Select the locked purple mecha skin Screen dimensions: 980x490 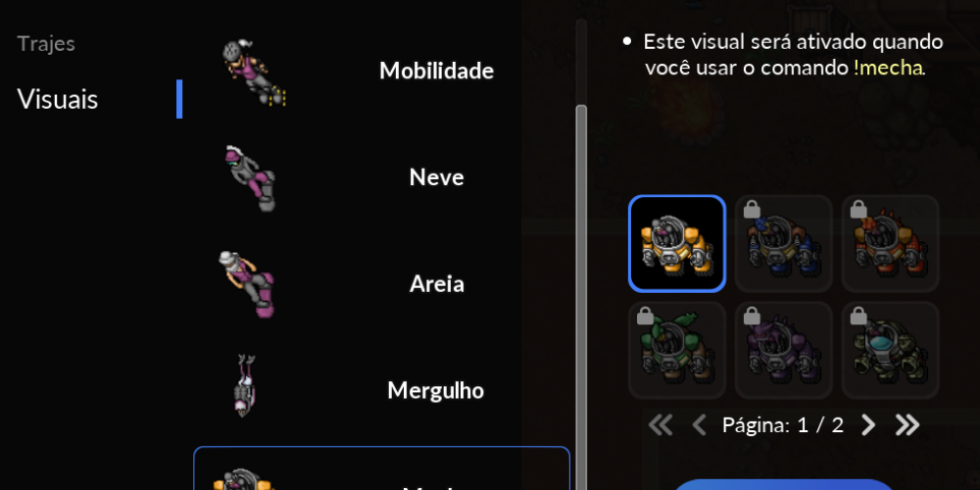(784, 350)
